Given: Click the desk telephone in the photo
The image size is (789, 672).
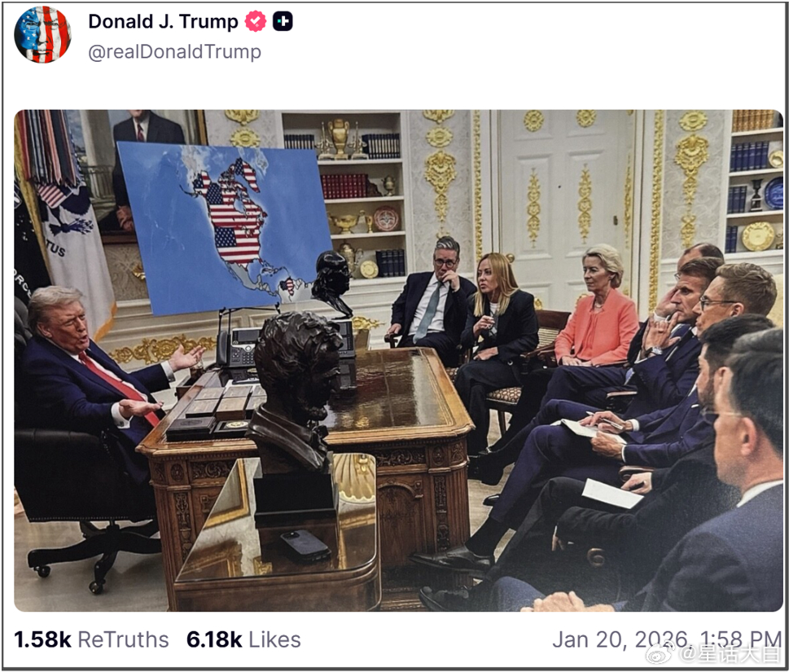Looking at the screenshot, I should [238, 347].
